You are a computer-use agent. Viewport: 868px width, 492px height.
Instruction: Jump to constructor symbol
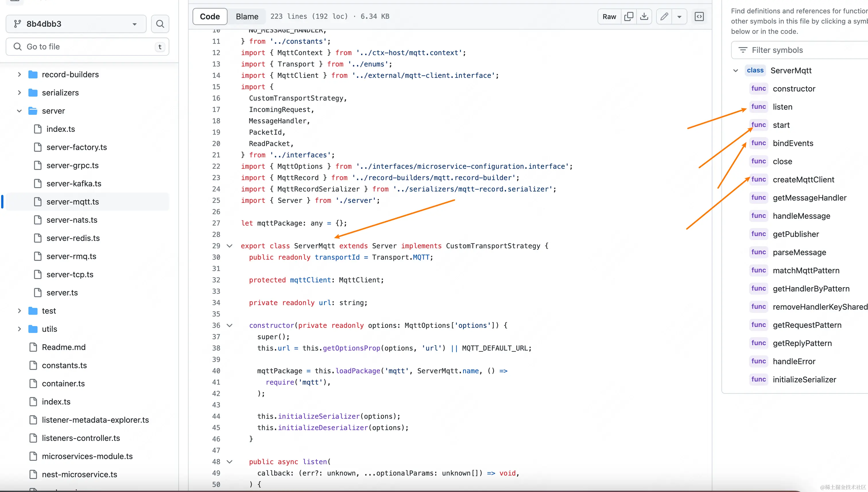point(794,88)
